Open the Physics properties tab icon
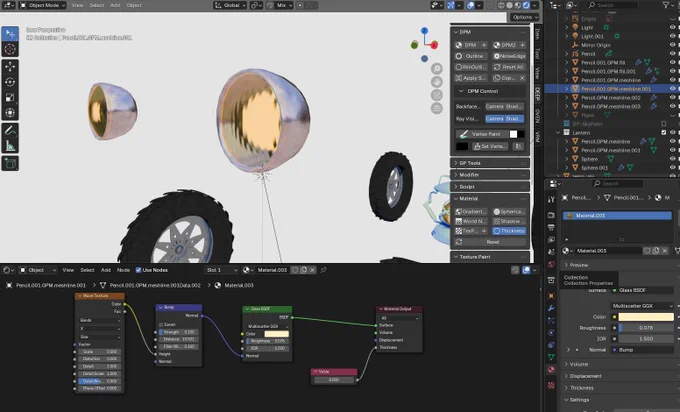 tap(551, 333)
